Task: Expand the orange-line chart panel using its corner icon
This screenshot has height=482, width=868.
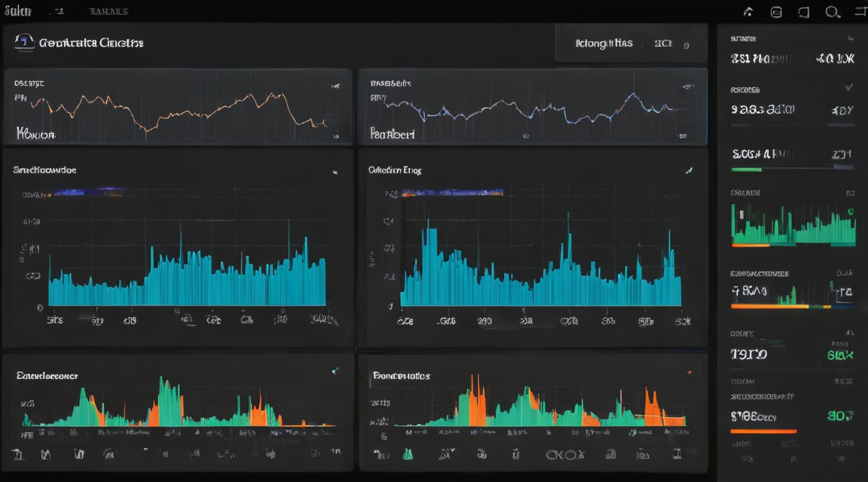Action: pyautogui.click(x=335, y=86)
